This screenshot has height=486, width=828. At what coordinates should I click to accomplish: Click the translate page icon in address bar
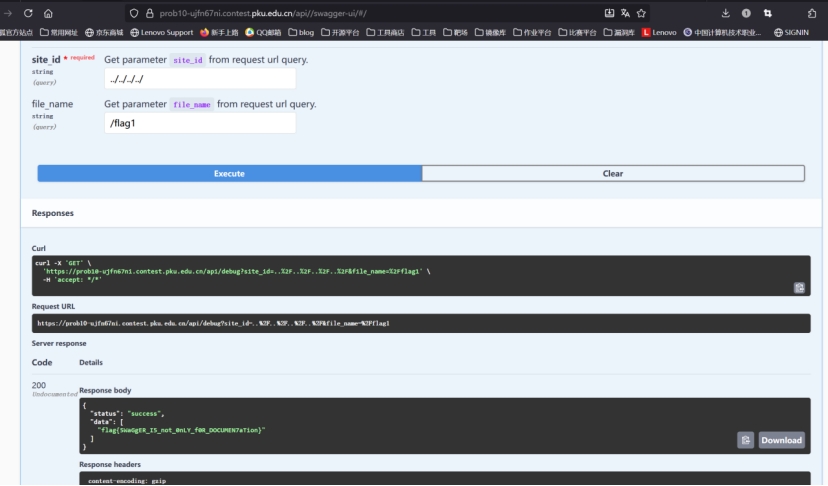click(x=625, y=13)
